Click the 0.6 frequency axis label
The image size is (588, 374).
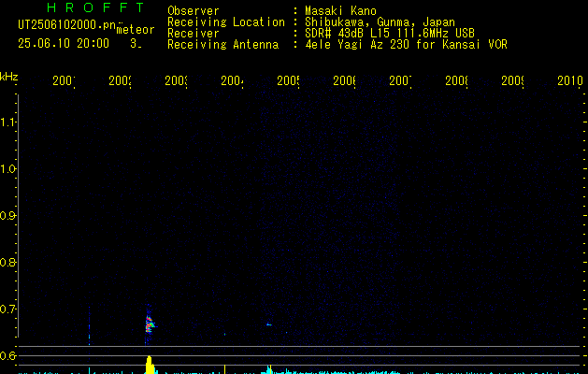pyautogui.click(x=7, y=355)
